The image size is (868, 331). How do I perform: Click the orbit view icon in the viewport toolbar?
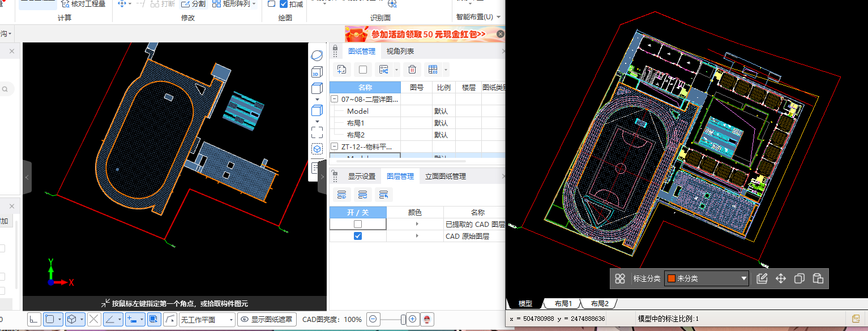pos(317,55)
